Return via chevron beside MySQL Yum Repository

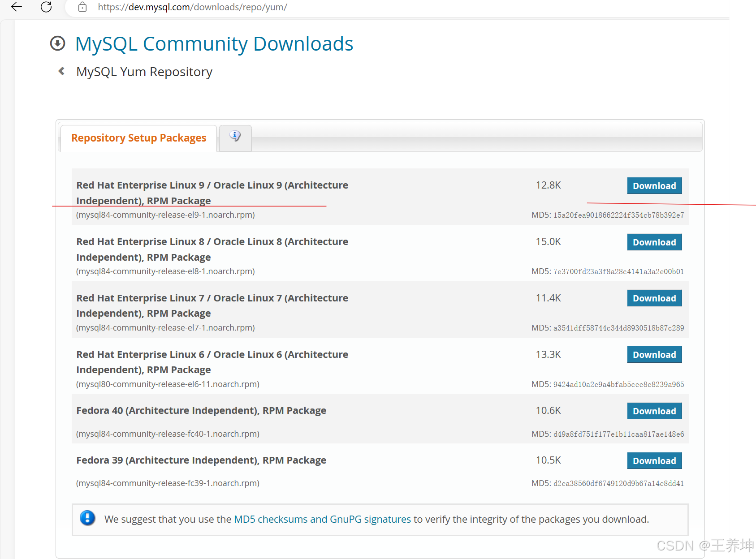(x=61, y=71)
